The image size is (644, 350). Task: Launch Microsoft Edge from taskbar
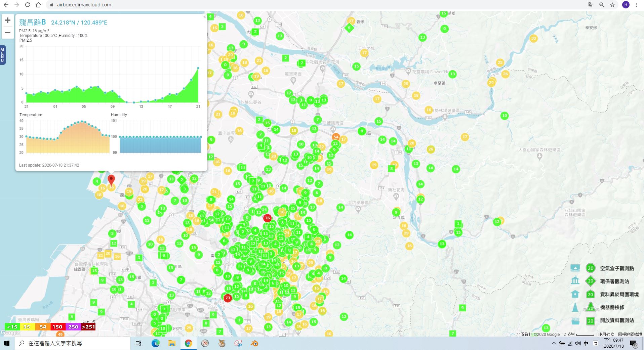click(155, 343)
